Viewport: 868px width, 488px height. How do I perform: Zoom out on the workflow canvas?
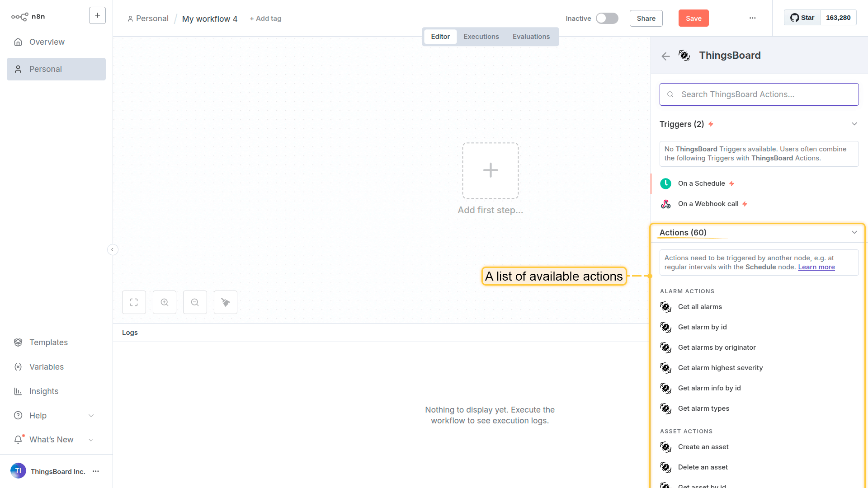coord(195,302)
